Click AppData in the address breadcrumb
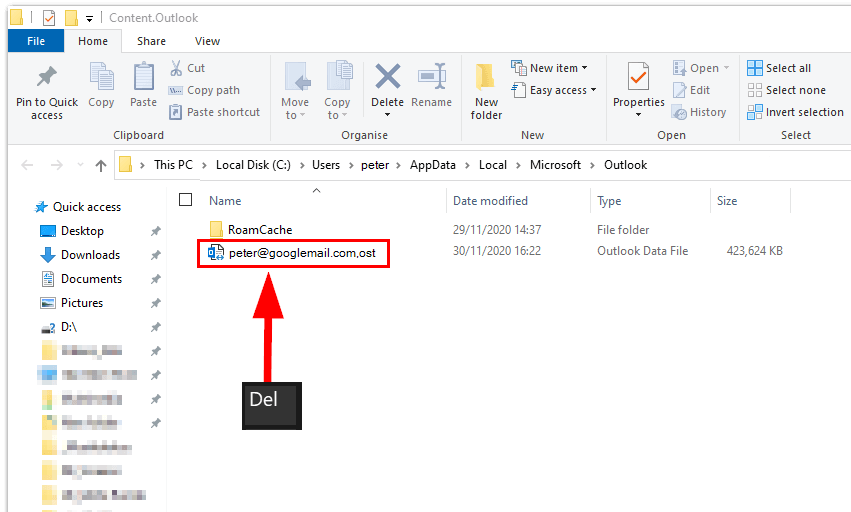The height and width of the screenshot is (512, 851). 432,165
